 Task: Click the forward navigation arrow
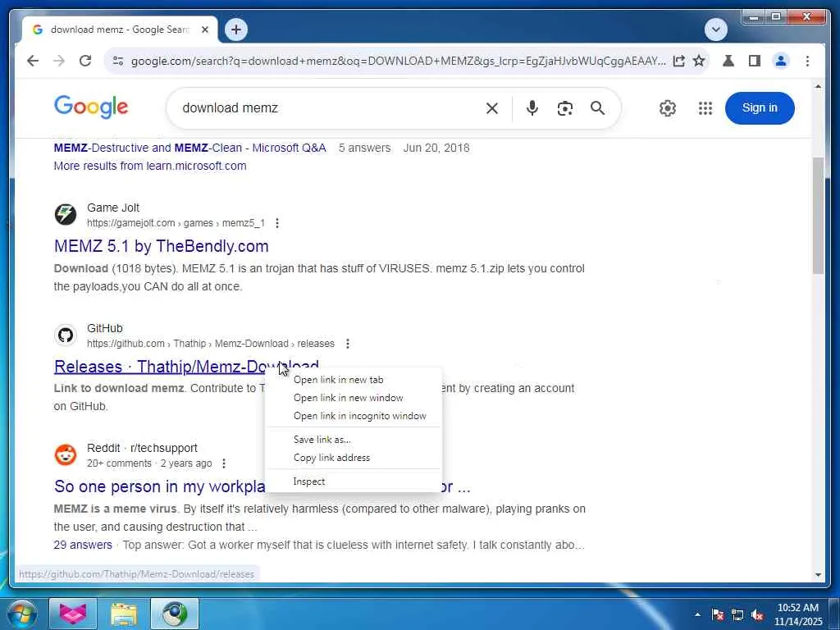click(59, 61)
